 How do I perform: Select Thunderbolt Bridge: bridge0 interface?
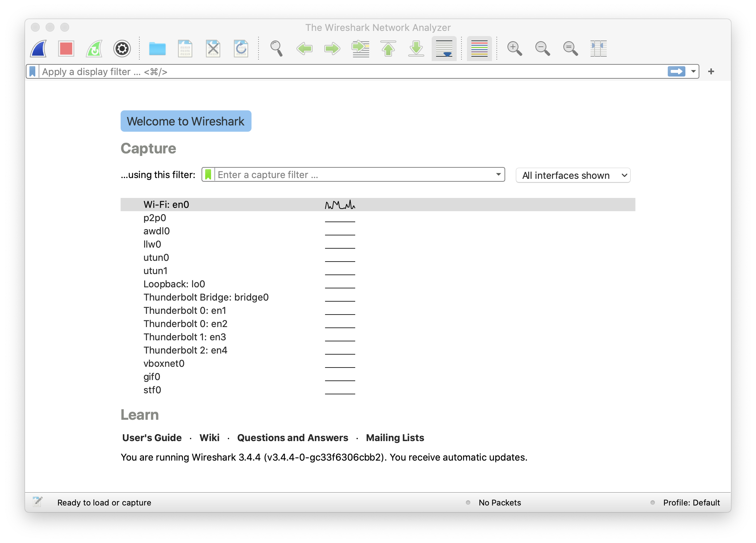click(x=378, y=297)
